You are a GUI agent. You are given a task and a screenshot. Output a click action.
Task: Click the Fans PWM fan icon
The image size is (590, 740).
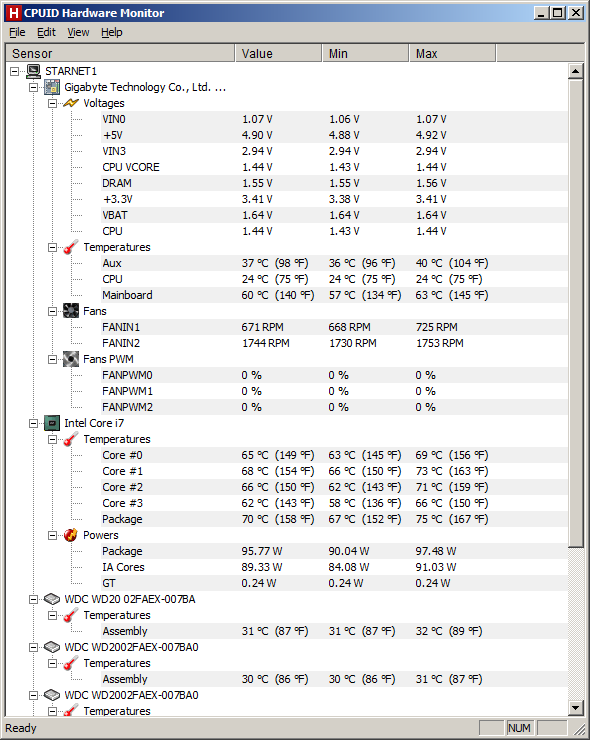71,359
